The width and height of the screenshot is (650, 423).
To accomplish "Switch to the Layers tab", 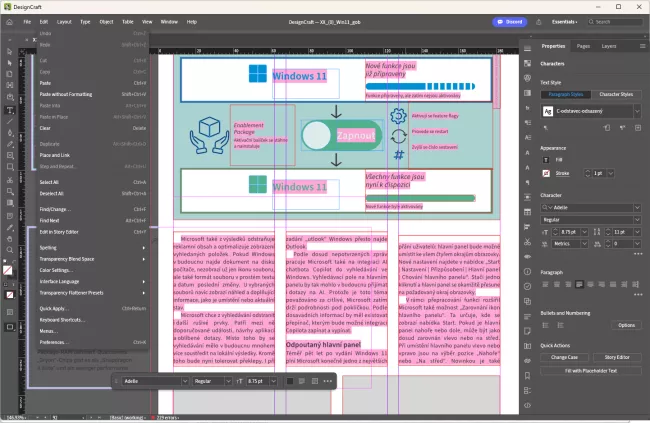I will point(609,46).
